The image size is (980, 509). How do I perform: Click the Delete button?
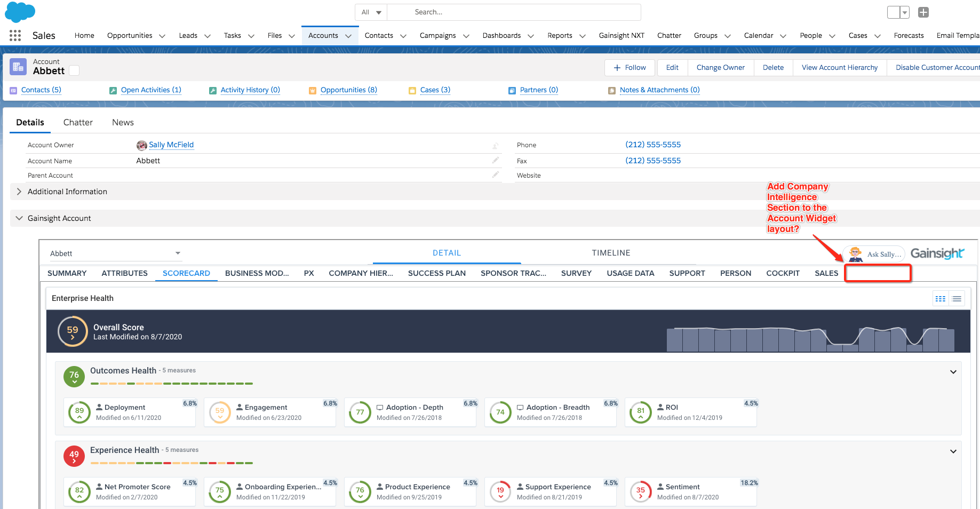(773, 68)
